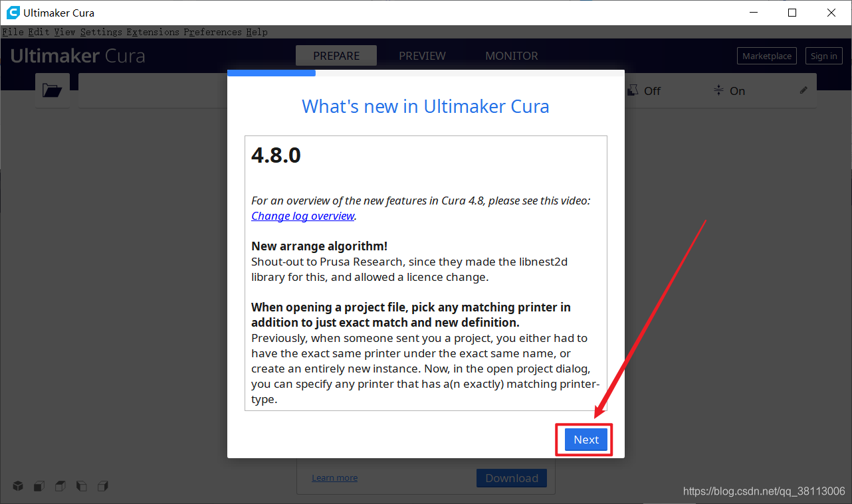Click the Download button behind dialog

512,478
